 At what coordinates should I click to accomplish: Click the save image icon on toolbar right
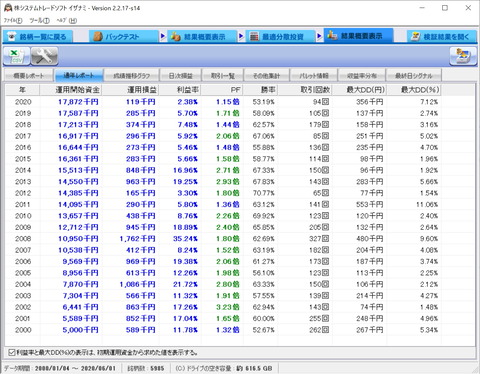point(463,56)
